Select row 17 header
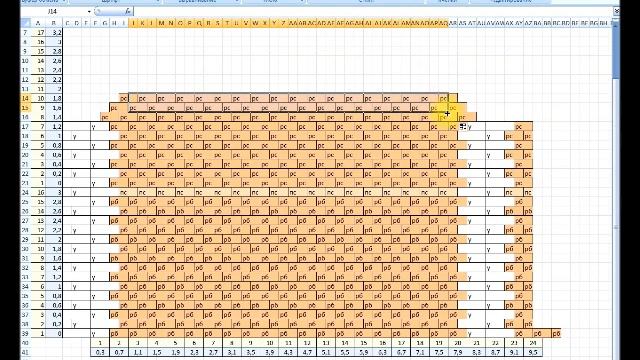 tap(26, 127)
